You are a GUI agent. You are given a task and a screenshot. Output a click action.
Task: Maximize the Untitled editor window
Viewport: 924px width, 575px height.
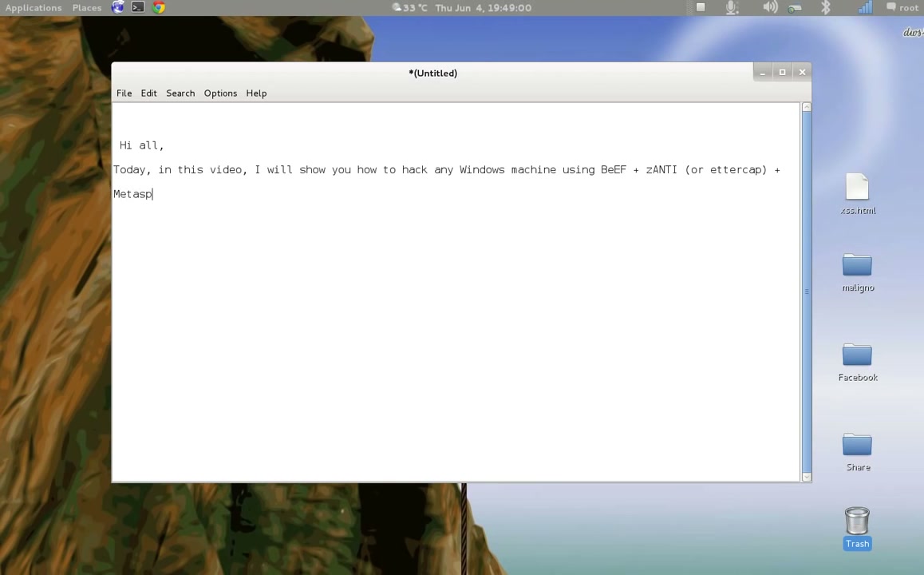[783, 72]
